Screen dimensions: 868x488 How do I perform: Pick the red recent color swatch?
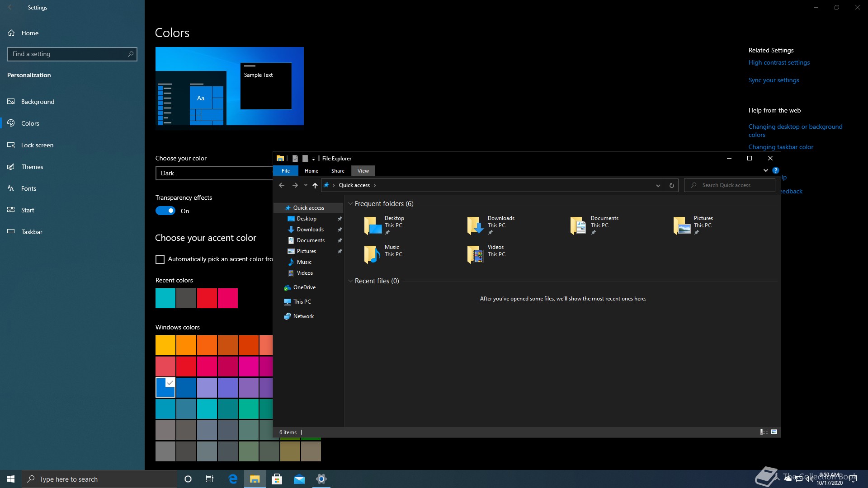coord(207,298)
